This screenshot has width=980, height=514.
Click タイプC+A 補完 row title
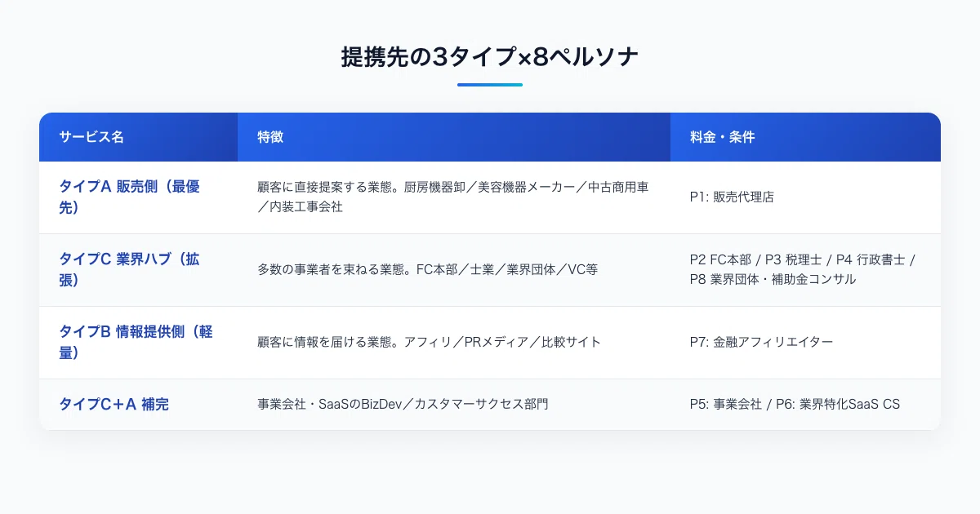(x=114, y=404)
